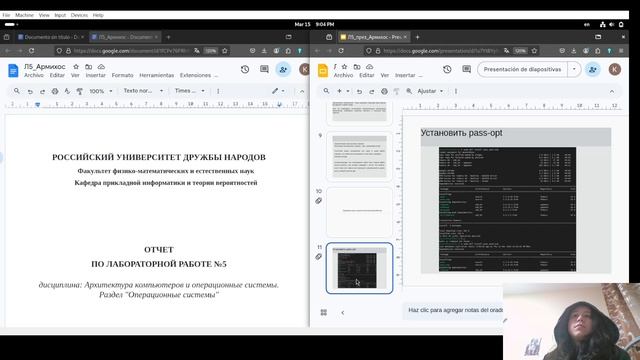This screenshot has width=640, height=360.
Task: Open paragraph style Texto normal dropdown
Action: click(x=143, y=91)
